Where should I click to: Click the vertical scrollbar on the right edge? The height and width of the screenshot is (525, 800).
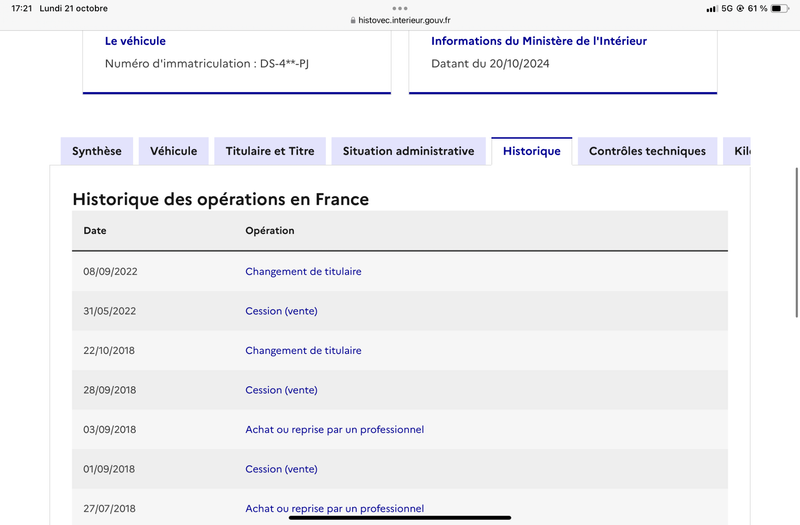tap(796, 242)
